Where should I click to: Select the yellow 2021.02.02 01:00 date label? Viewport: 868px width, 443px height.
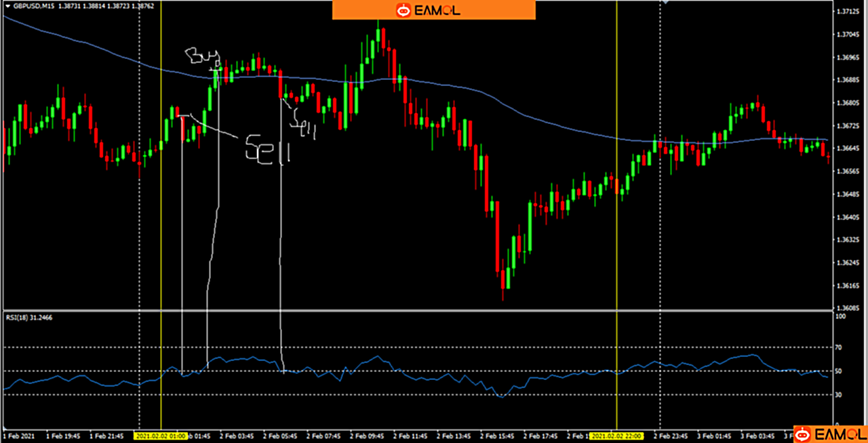[x=161, y=436]
